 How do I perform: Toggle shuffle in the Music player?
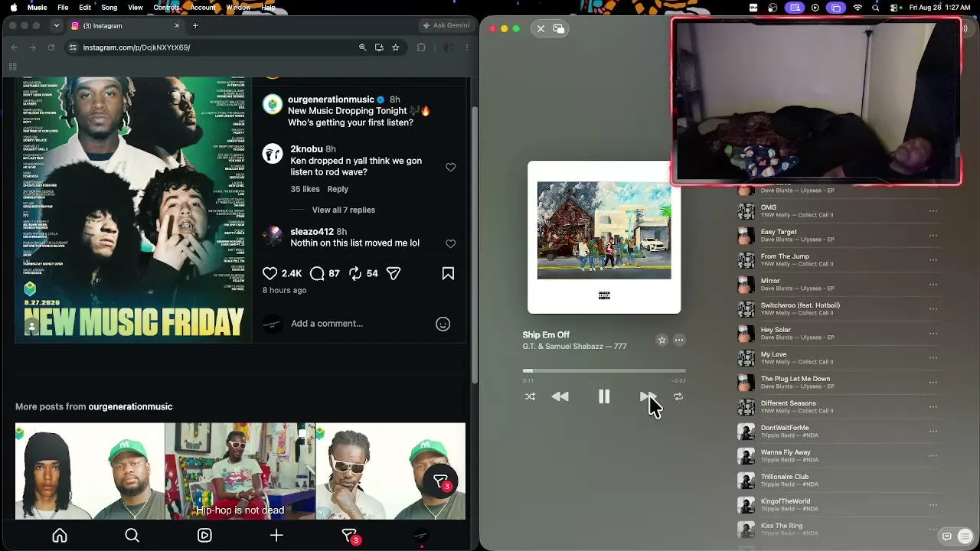tap(530, 396)
